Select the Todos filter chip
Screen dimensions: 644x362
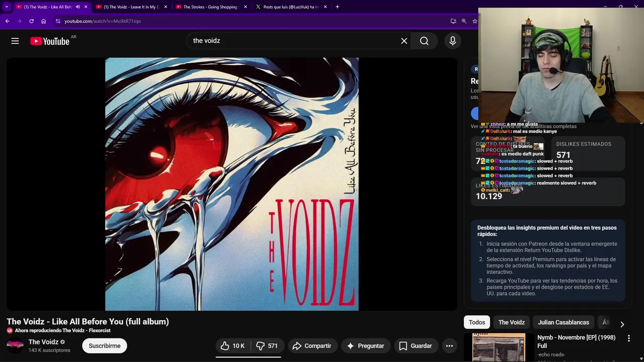coord(477,322)
